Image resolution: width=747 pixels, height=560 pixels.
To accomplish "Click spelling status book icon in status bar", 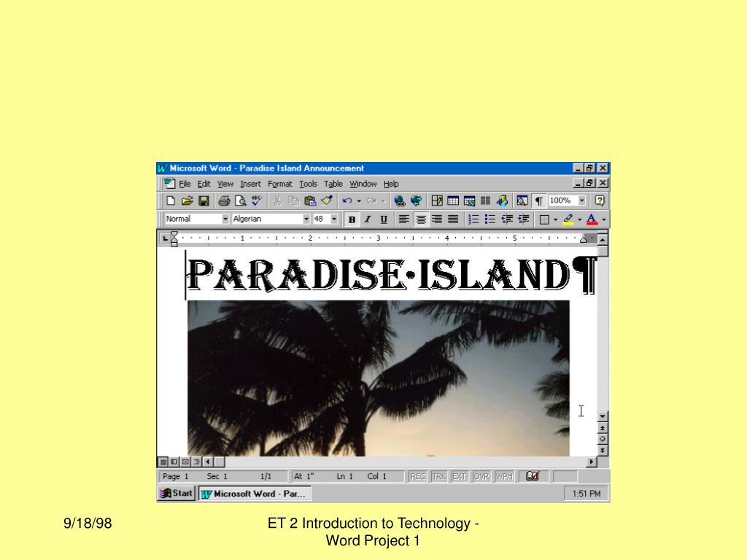I will (x=532, y=475).
